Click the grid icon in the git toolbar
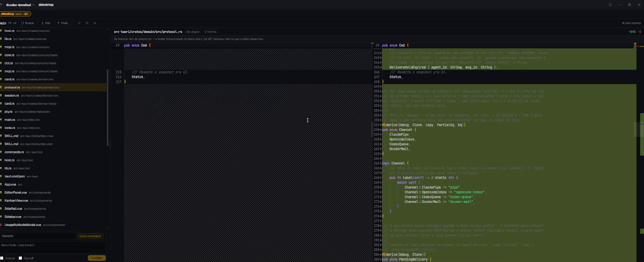 pyautogui.click(x=95, y=23)
